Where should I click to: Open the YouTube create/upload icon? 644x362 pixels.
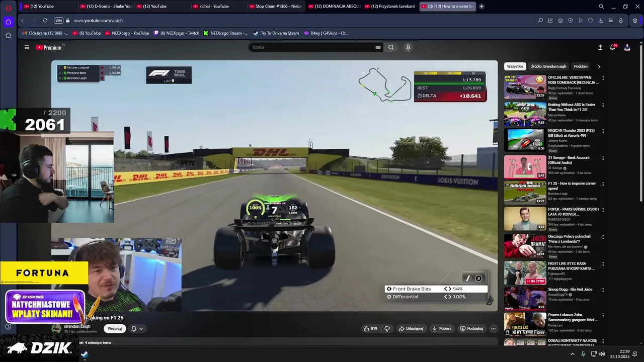600,47
